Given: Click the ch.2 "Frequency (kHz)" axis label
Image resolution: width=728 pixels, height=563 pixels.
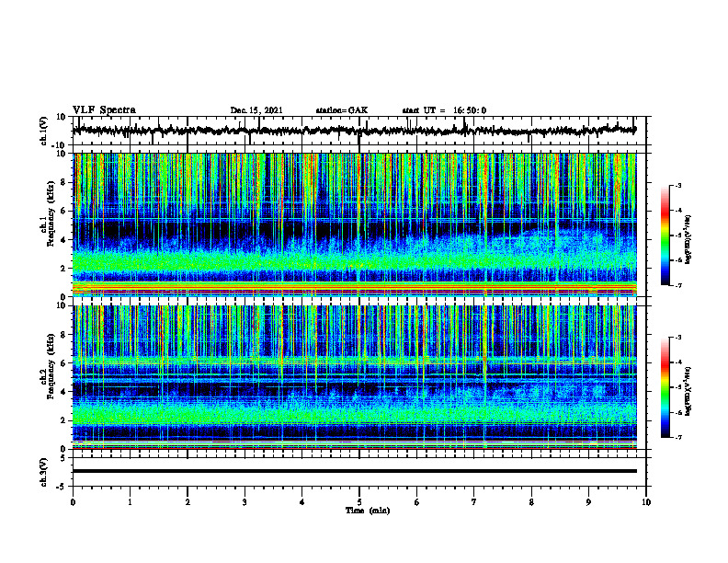Looking at the screenshot, I should tap(51, 366).
